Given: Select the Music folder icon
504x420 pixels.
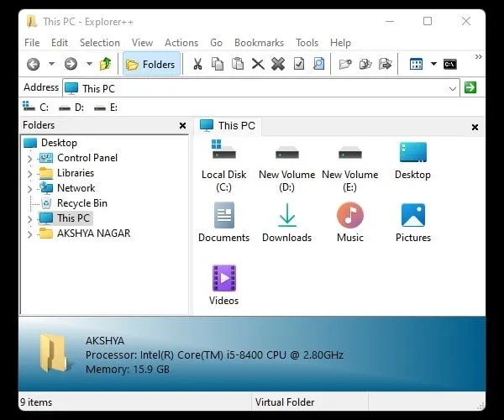Looking at the screenshot, I should click(x=349, y=223).
